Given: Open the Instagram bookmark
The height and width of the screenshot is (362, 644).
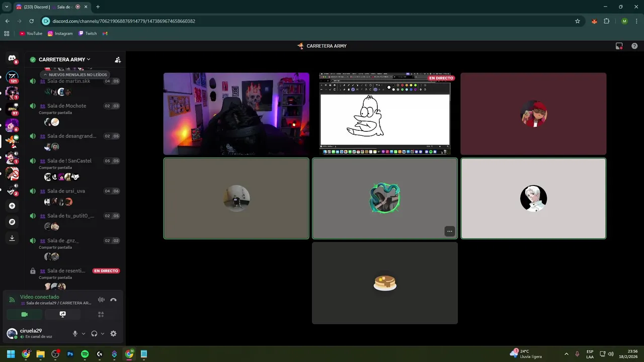Looking at the screenshot, I should tap(60, 34).
